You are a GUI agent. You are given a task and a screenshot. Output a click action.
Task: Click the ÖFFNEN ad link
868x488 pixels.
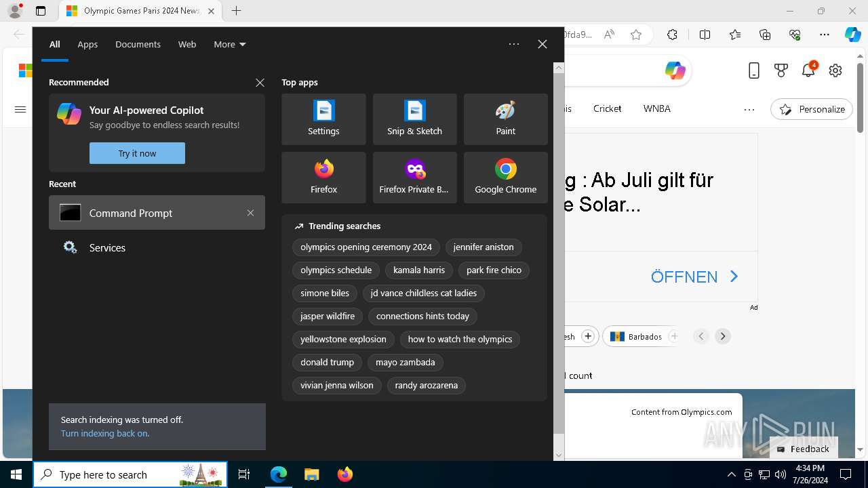tap(694, 277)
